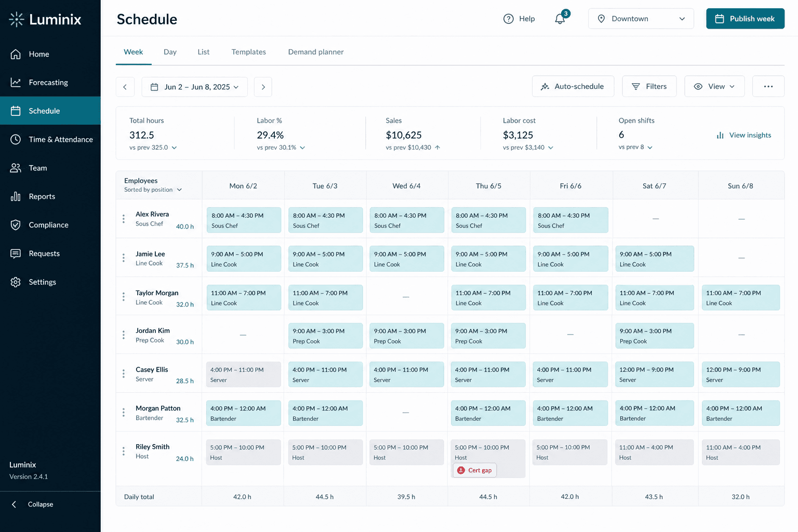Click the Sun 6/8 column header
This screenshot has width=798, height=532.
[x=740, y=186]
